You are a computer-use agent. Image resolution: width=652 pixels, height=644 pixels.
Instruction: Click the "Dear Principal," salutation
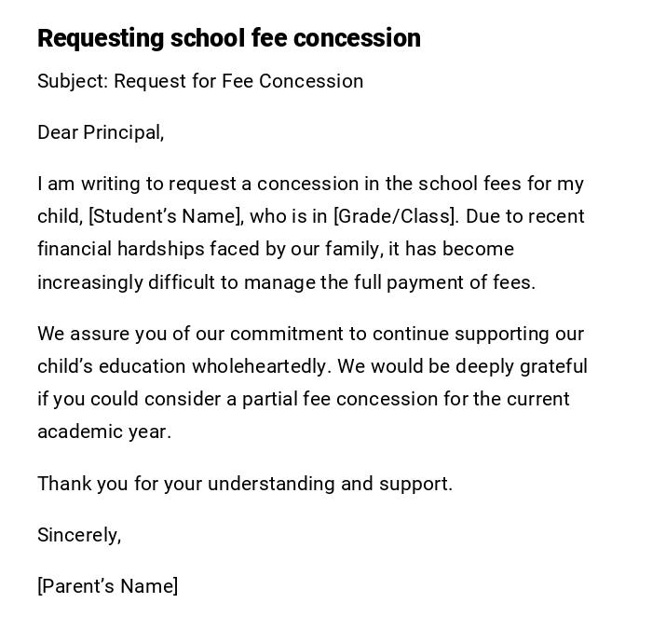click(101, 132)
